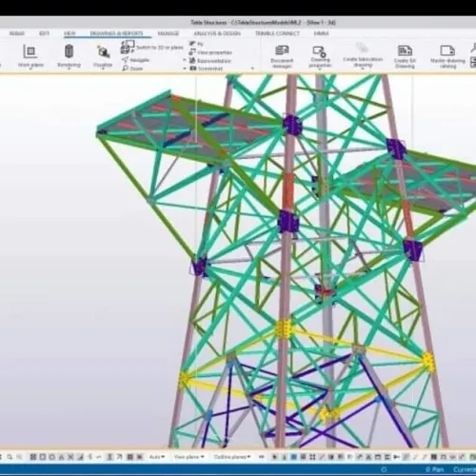Expand the View plane dropdown

click(188, 457)
